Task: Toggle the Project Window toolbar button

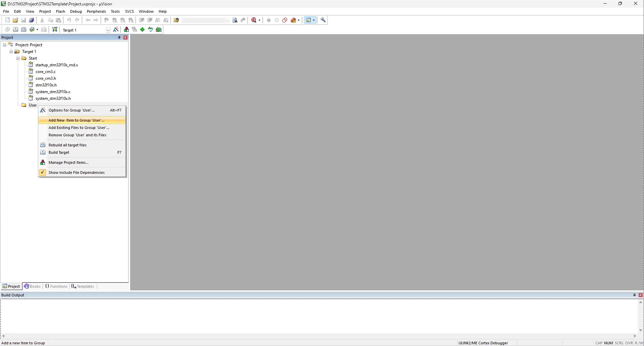Action: click(308, 20)
